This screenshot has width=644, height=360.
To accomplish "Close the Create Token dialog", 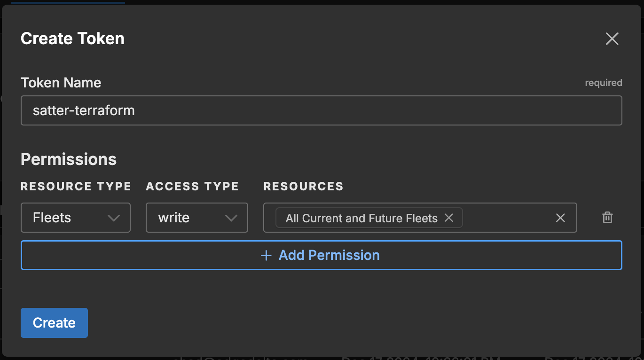I will pyautogui.click(x=612, y=39).
